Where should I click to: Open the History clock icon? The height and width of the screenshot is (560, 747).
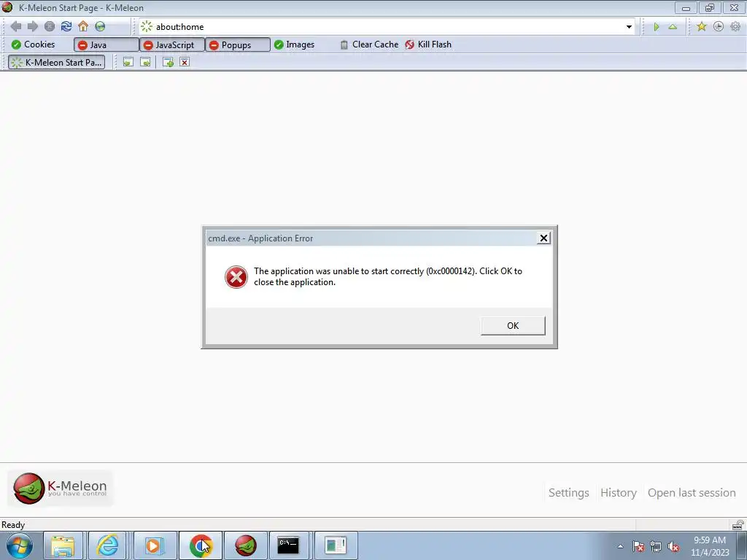(x=719, y=27)
